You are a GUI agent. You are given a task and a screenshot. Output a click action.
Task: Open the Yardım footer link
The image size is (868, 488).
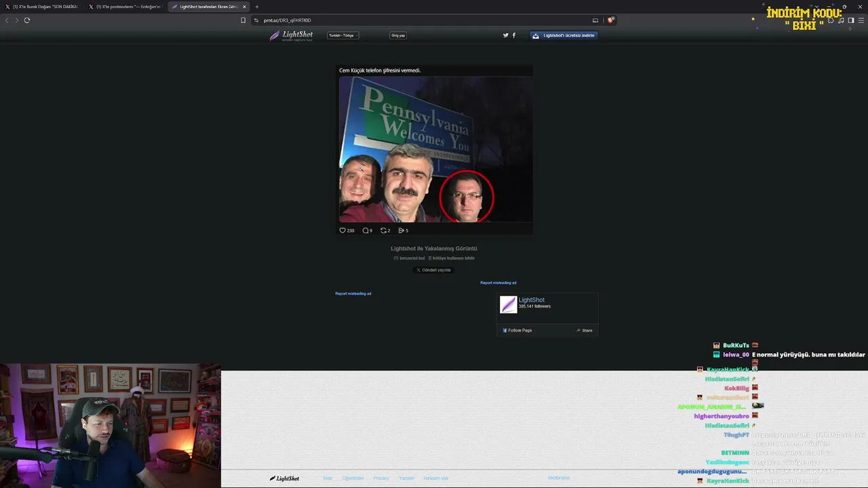pyautogui.click(x=406, y=479)
